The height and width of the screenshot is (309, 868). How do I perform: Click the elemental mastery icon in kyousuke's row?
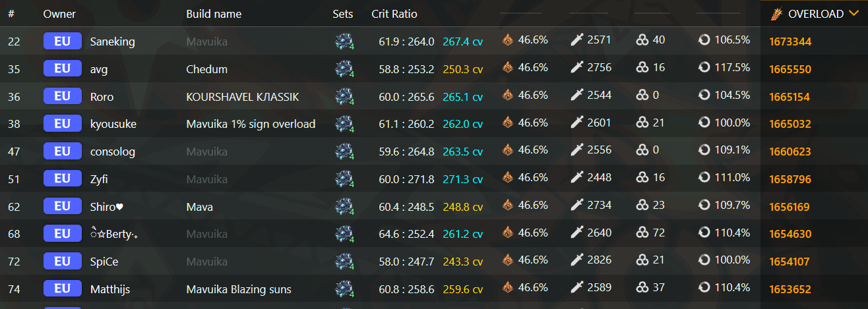[x=642, y=123]
